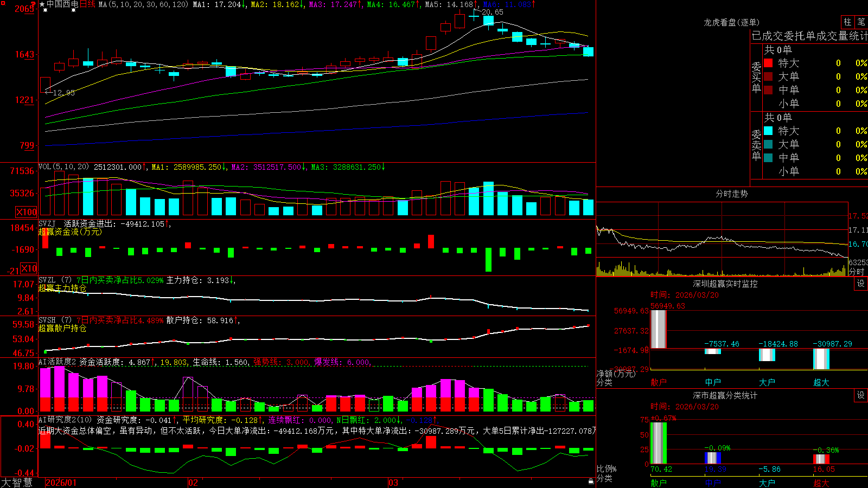Click the 强势线: 3.000 label

281,362
